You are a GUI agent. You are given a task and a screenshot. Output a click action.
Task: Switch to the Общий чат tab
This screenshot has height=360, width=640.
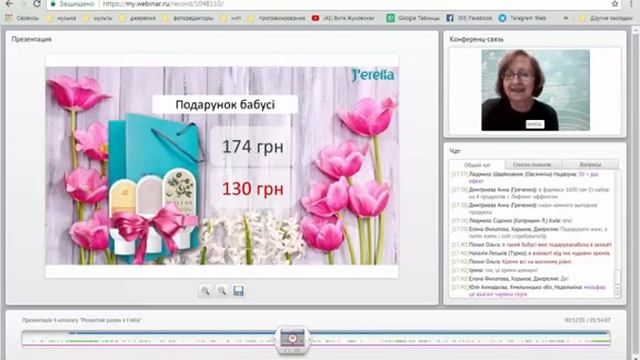click(x=477, y=165)
